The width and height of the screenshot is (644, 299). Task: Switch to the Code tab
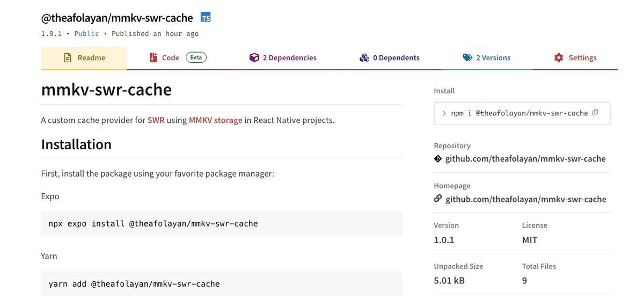(178, 58)
